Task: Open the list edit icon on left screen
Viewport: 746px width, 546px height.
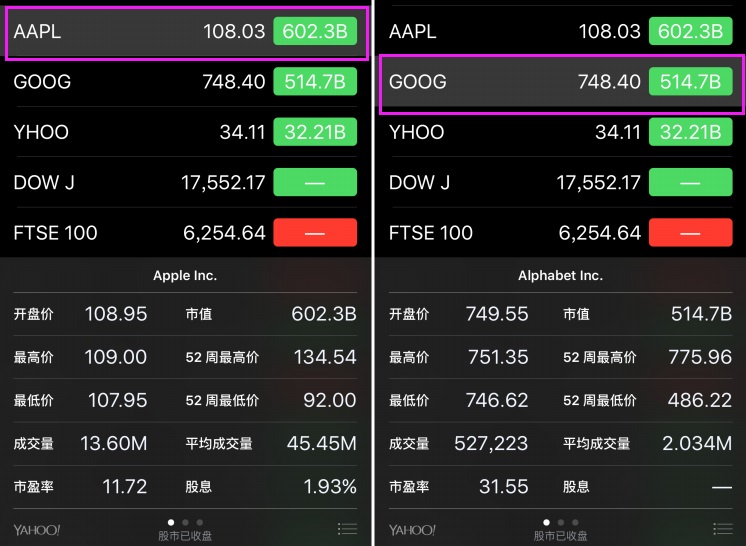Action: click(x=347, y=528)
